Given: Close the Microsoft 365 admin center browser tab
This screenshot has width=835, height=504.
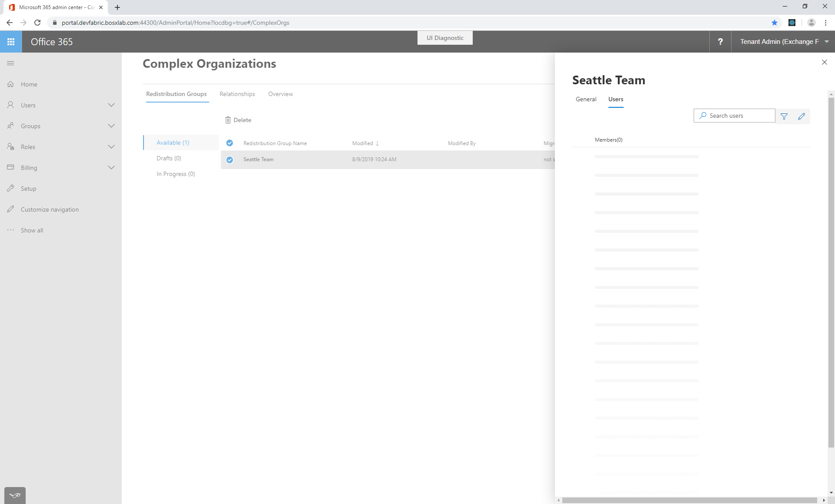Looking at the screenshot, I should (x=101, y=7).
